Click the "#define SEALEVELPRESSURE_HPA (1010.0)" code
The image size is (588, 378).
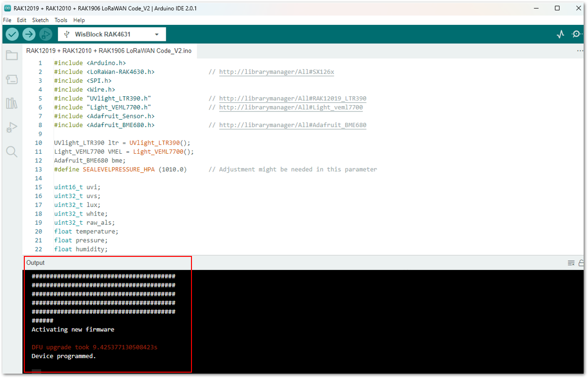click(x=121, y=169)
